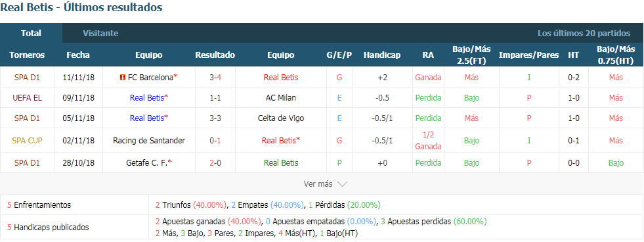Open the 3-4 match result
The width and height of the screenshot is (644, 242).
(215, 77)
